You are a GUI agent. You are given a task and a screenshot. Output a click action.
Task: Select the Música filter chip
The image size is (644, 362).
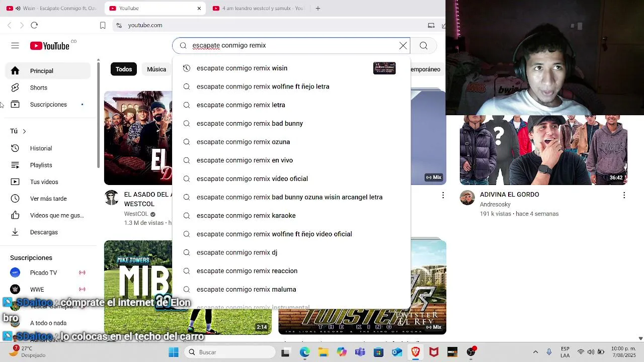tap(156, 69)
